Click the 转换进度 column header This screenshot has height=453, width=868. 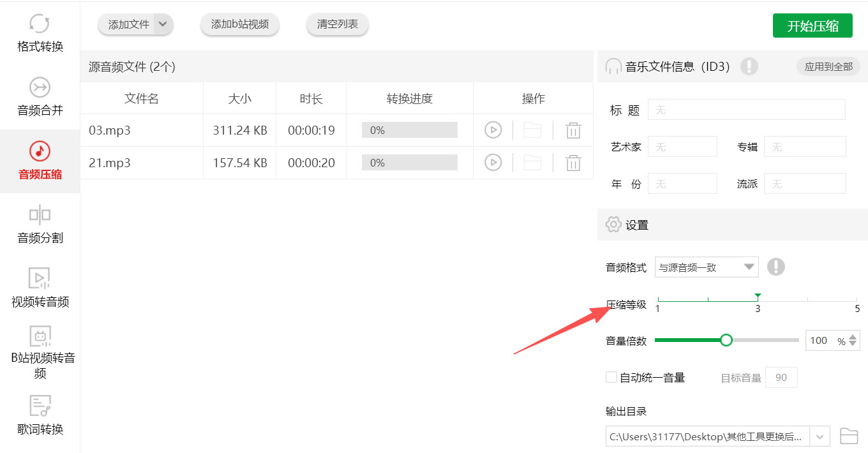pos(410,98)
